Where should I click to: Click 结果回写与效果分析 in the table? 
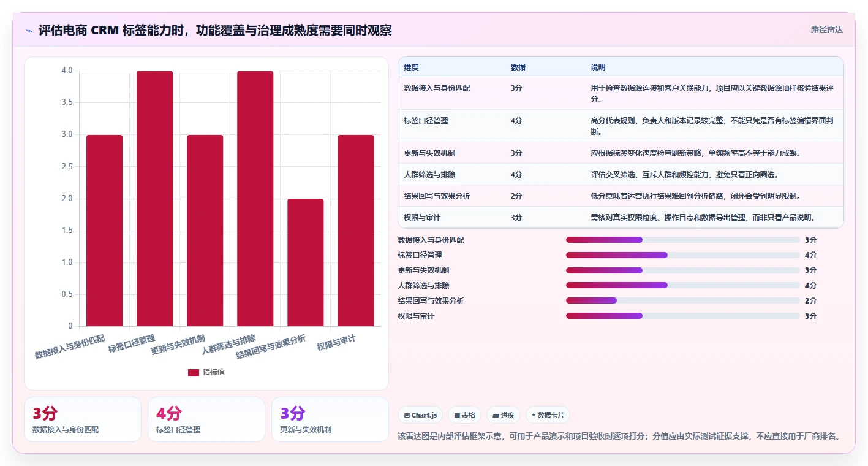[437, 196]
